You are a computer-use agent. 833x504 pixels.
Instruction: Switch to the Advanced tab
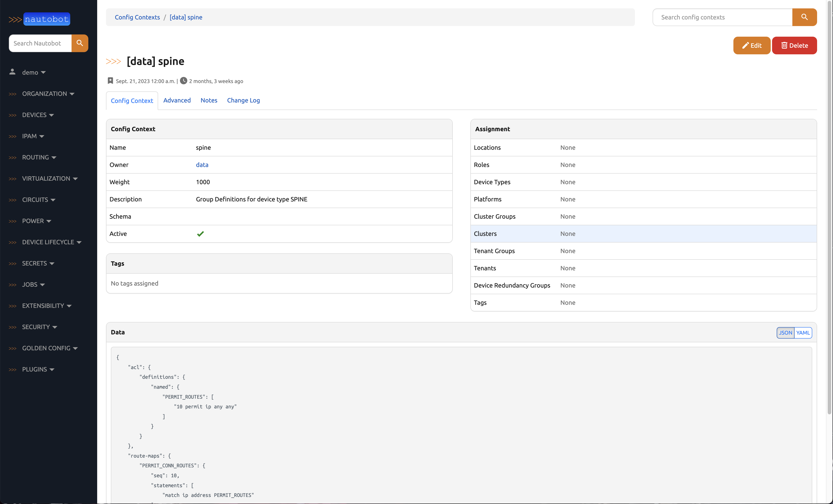(177, 100)
